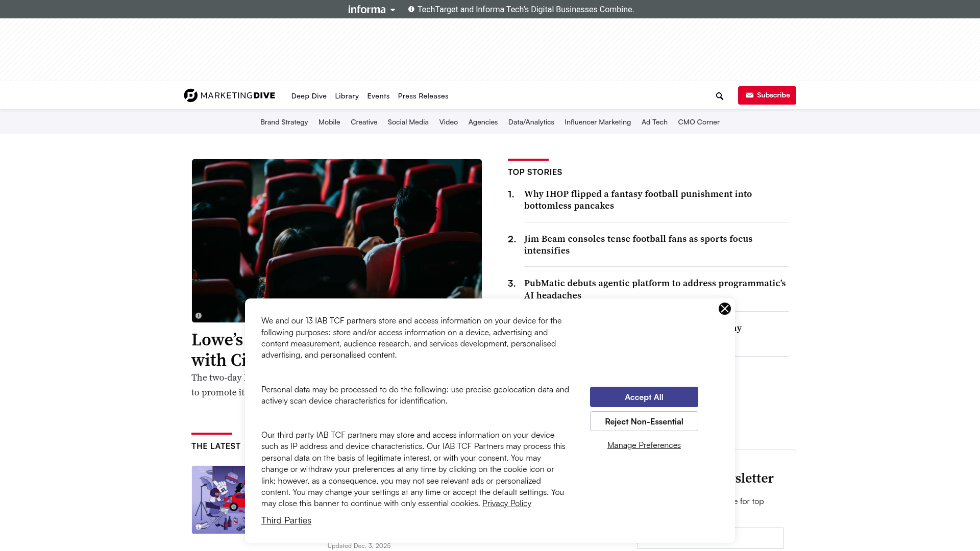980x551 pixels.
Task: Open the Library menu item
Action: 347,96
